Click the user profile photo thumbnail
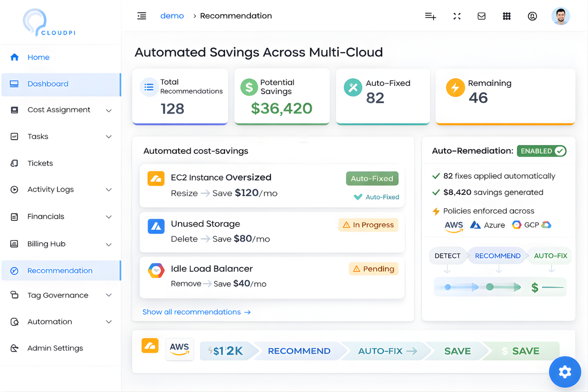This screenshot has width=588, height=392. point(560,16)
